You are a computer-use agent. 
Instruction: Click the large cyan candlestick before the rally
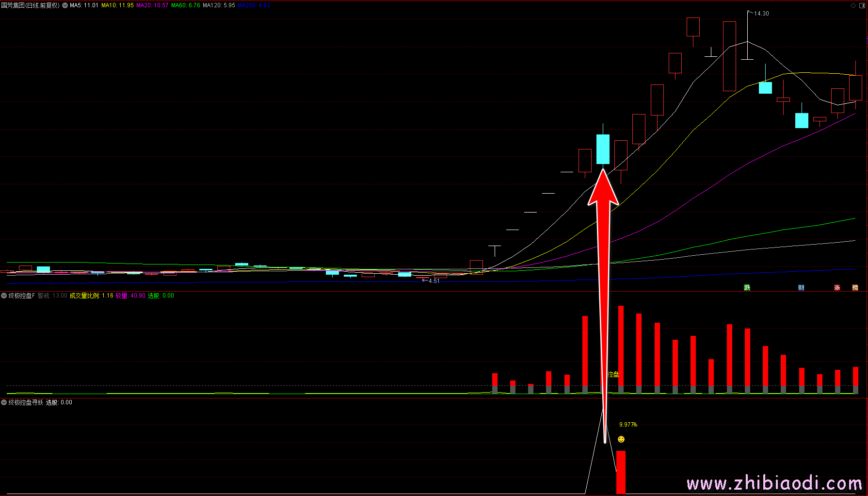point(603,149)
